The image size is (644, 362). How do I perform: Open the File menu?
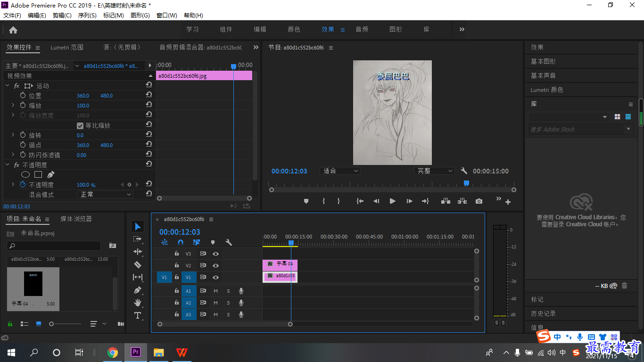pyautogui.click(x=12, y=16)
